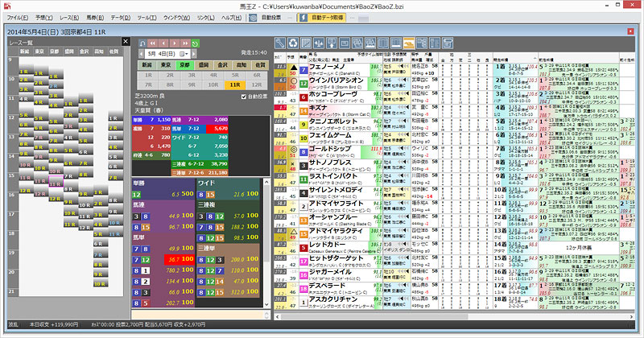Viewport: 644px width, 338px height.
Task: Open the ツール(T) menu
Action: point(147,18)
